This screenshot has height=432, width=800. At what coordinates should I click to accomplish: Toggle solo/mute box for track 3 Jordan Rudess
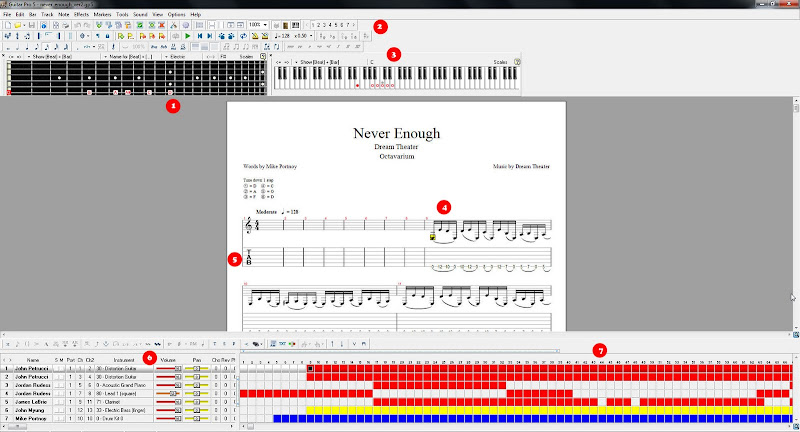click(x=59, y=385)
